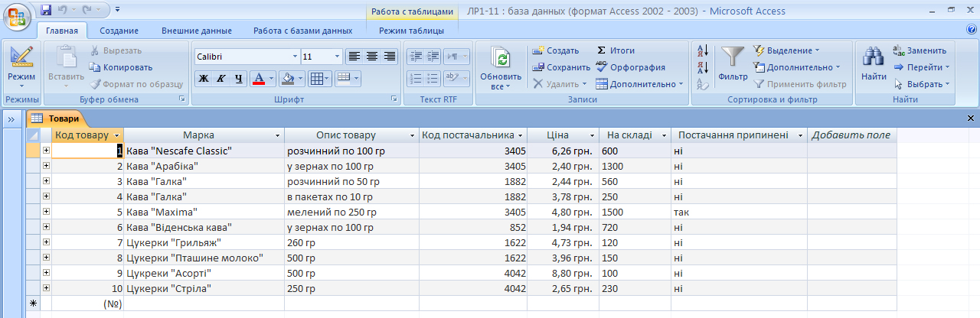Apply the red font color

click(258, 78)
